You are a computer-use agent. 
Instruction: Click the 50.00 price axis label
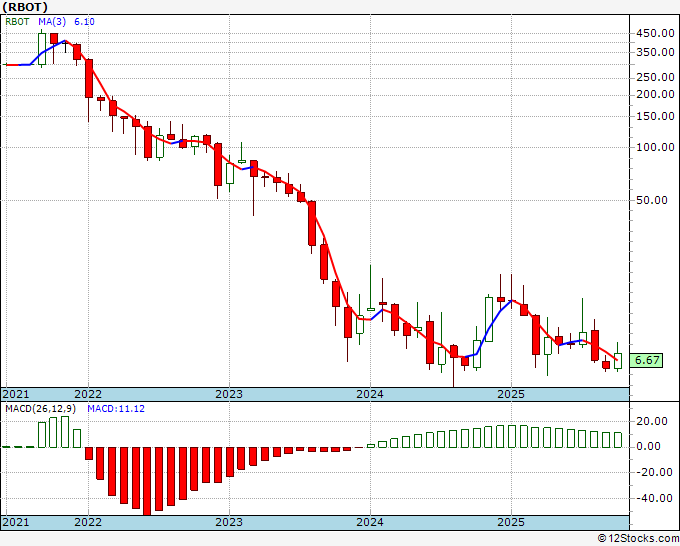657,200
